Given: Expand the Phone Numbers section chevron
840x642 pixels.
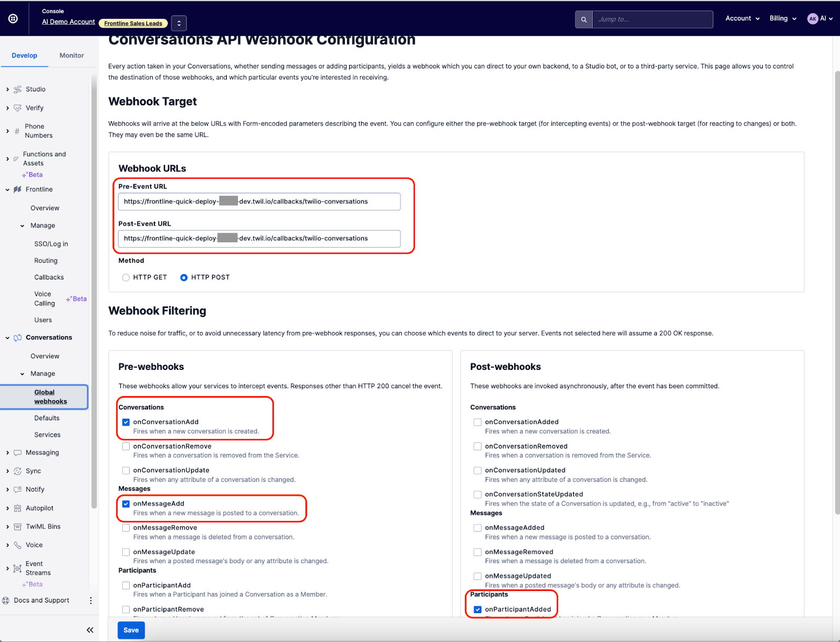Looking at the screenshot, I should click(x=7, y=131).
